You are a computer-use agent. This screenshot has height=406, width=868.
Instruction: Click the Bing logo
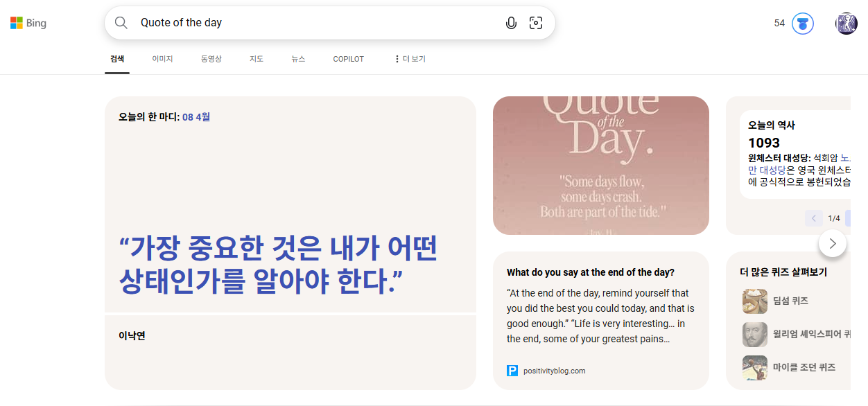[28, 23]
